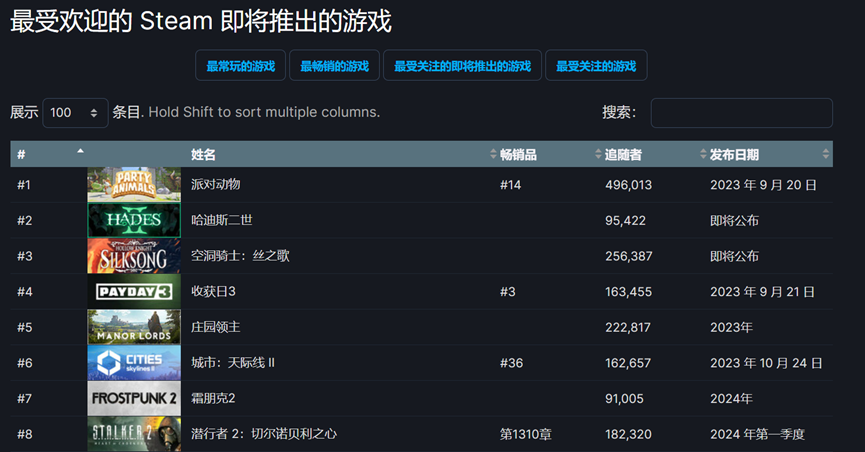Select the #5 rank cell

tap(25, 327)
